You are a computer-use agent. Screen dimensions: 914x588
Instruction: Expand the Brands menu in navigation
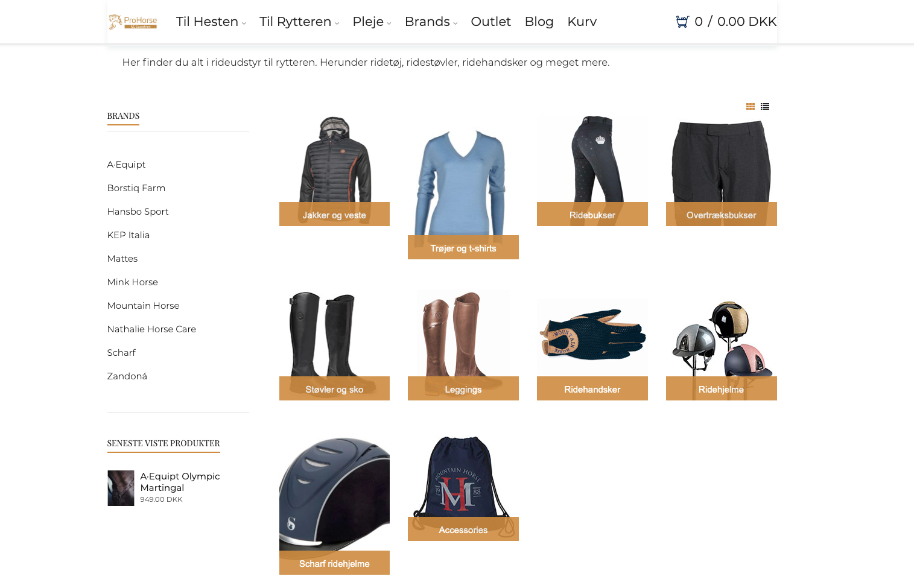click(x=431, y=22)
